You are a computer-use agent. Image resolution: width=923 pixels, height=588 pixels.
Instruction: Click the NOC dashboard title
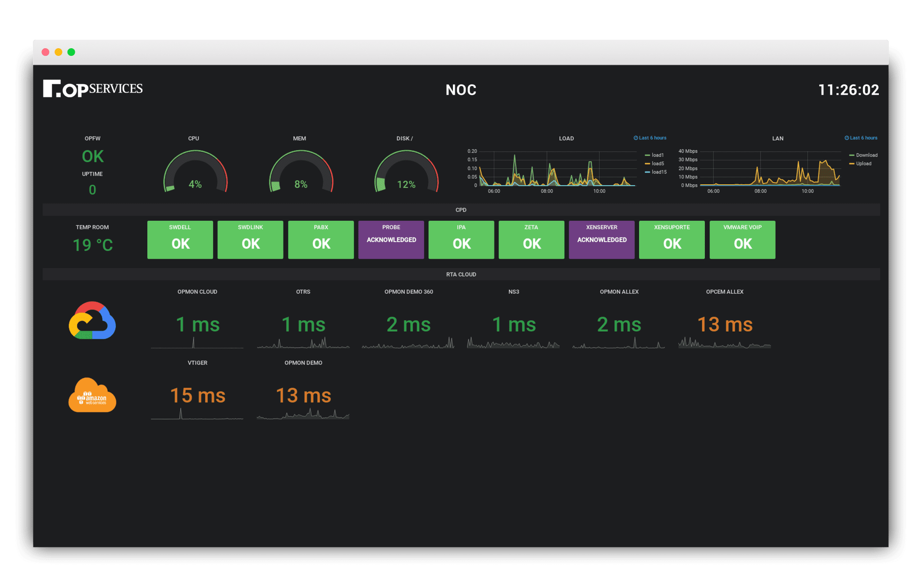(x=461, y=90)
